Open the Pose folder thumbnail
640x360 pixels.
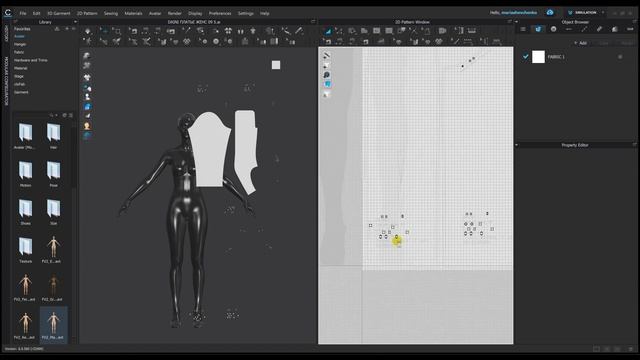[53, 173]
